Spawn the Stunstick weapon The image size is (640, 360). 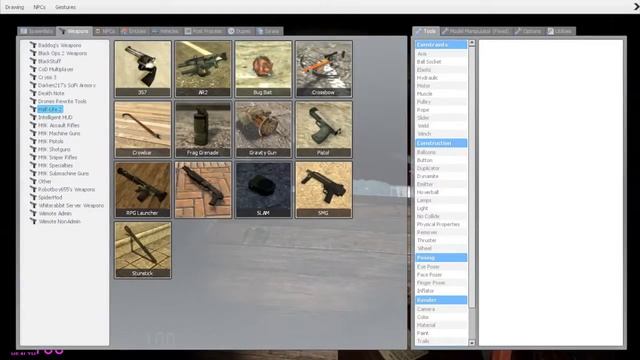tap(143, 250)
